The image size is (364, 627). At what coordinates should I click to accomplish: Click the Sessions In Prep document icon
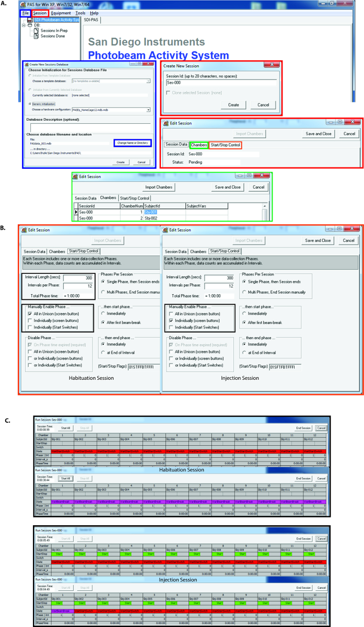[37, 30]
